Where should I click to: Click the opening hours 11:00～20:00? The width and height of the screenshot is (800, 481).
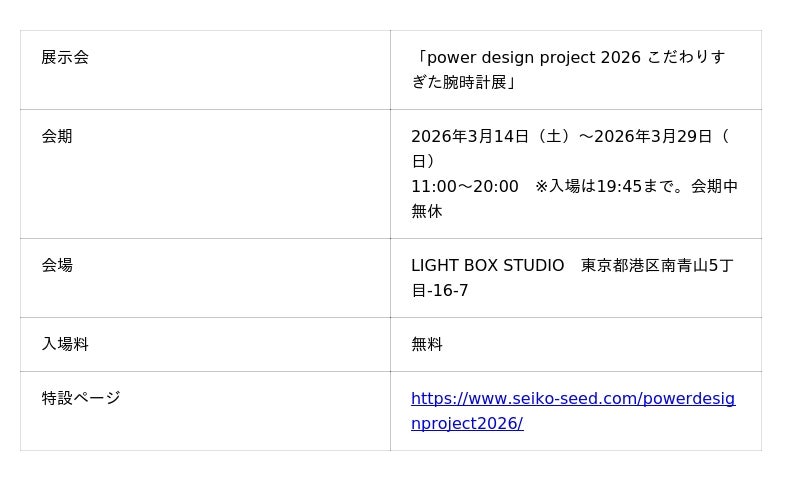click(465, 187)
